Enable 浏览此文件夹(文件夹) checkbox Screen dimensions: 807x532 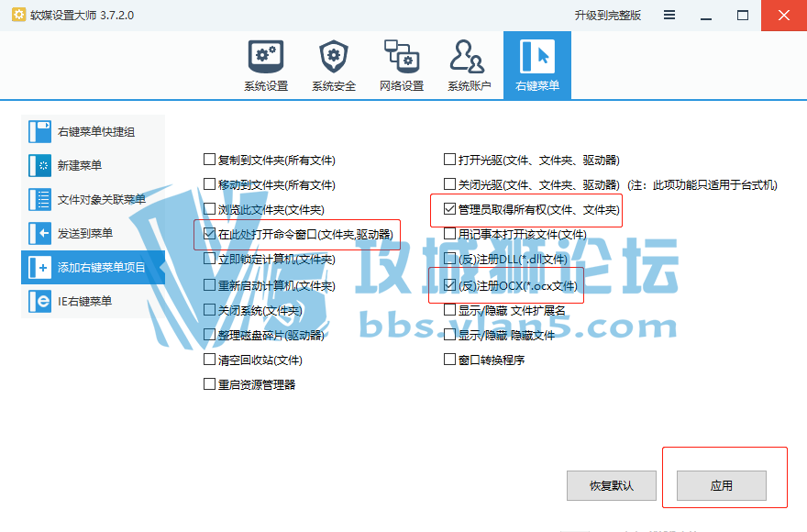(209, 208)
